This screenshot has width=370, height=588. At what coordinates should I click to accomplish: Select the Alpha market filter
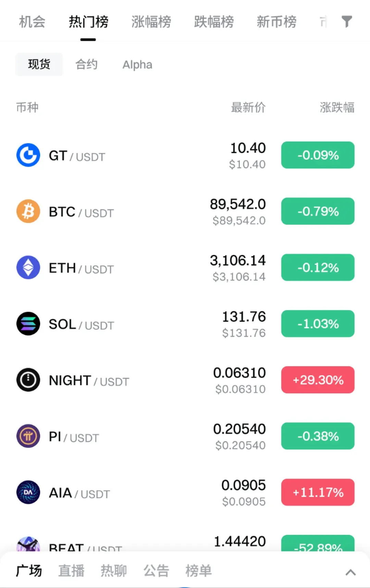click(x=137, y=64)
